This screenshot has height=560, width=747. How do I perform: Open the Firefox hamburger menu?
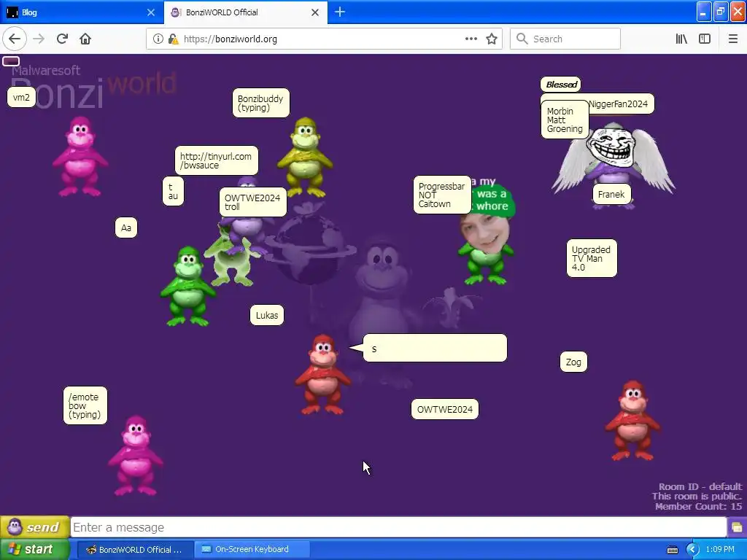pyautogui.click(x=732, y=39)
